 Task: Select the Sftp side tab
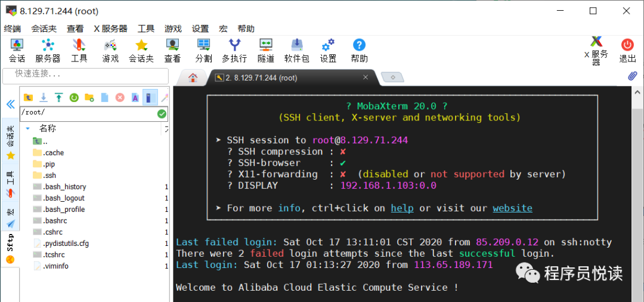coord(10,249)
